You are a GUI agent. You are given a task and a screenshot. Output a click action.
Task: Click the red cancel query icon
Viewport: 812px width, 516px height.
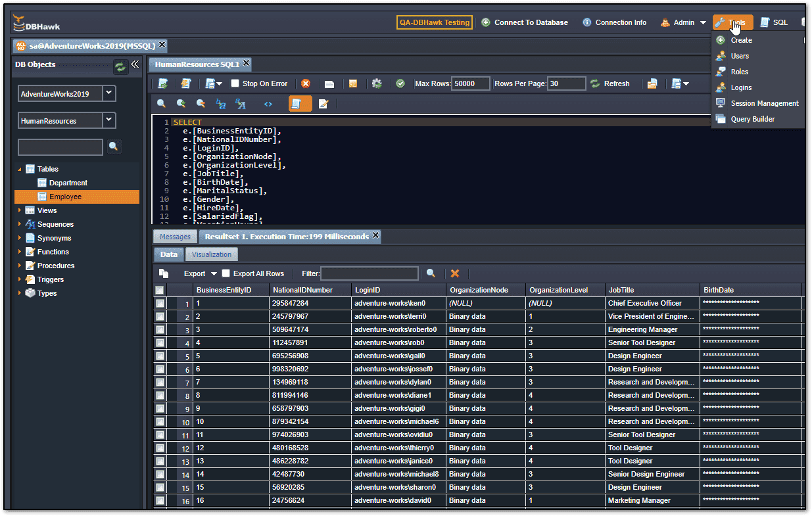[x=306, y=83]
